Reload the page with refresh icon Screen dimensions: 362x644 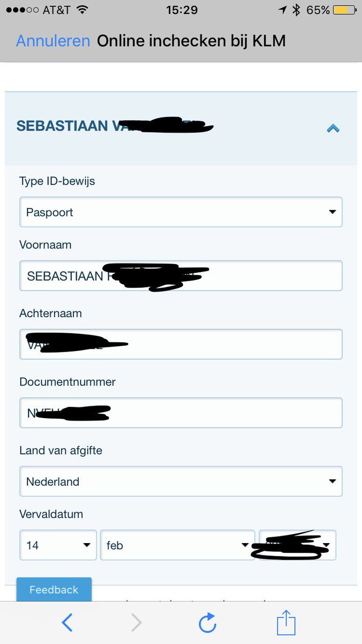point(207,623)
